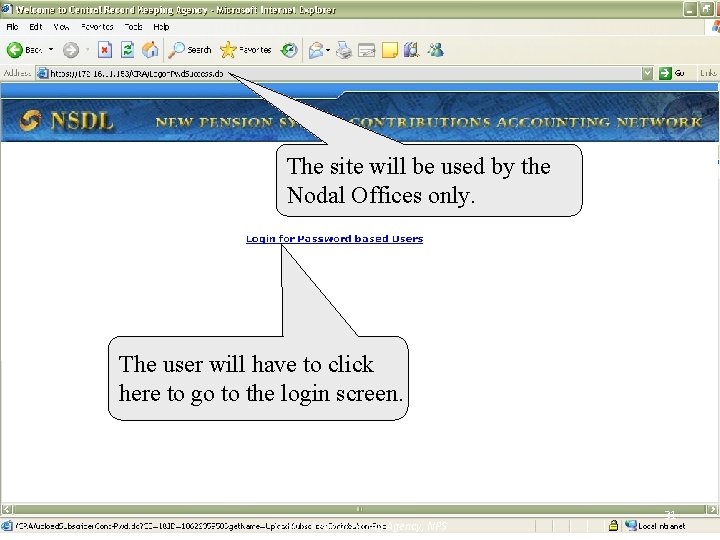Viewport: 720px width, 540px height.
Task: Expand the address bar dropdown arrow
Action: pos(647,73)
